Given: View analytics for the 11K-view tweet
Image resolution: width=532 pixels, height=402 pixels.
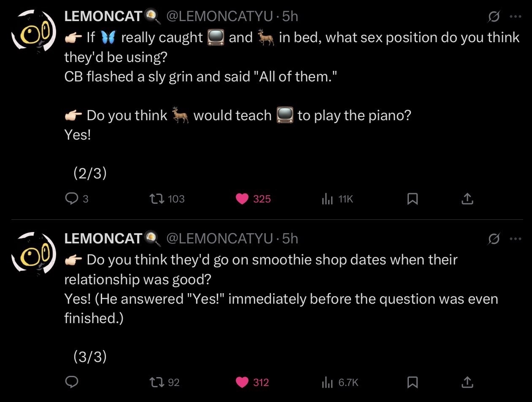Looking at the screenshot, I should [327, 199].
